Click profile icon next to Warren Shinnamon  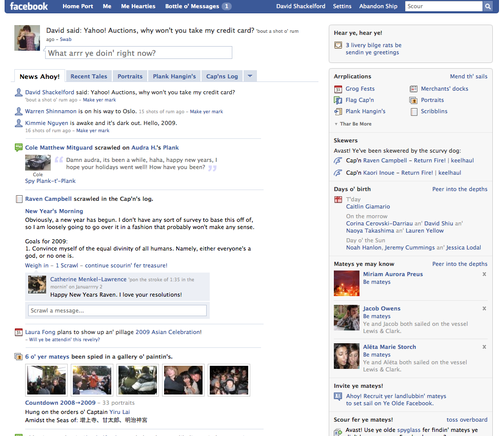(x=19, y=111)
